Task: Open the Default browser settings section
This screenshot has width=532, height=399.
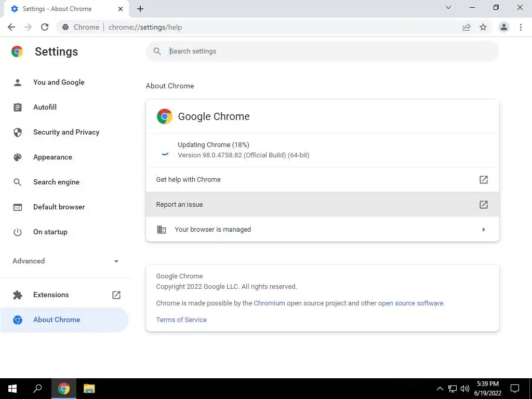Action: tap(59, 207)
